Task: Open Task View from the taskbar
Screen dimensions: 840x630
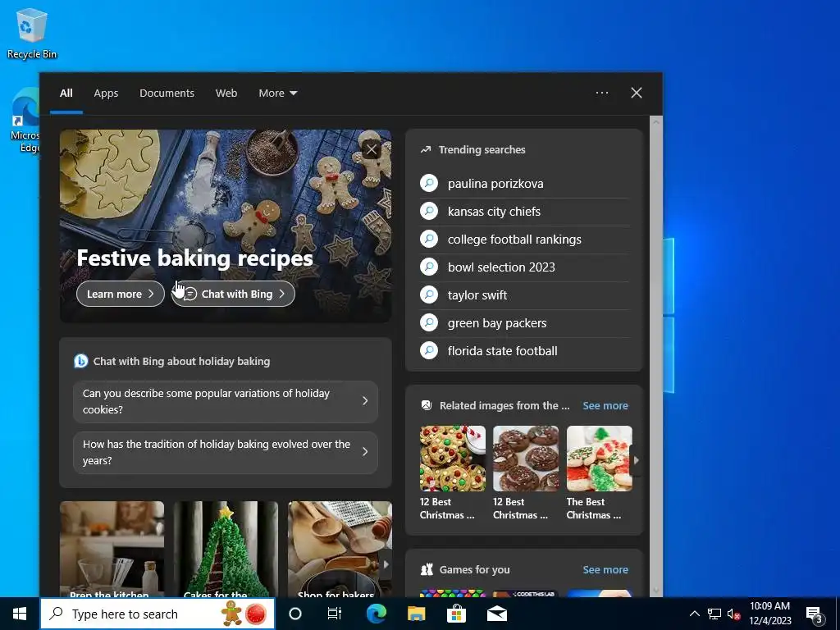Action: pos(335,614)
